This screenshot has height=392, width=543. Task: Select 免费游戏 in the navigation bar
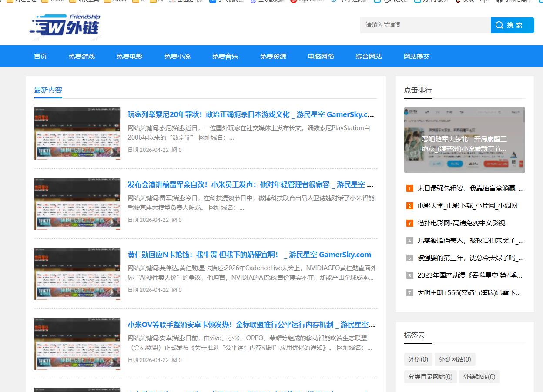(x=82, y=56)
